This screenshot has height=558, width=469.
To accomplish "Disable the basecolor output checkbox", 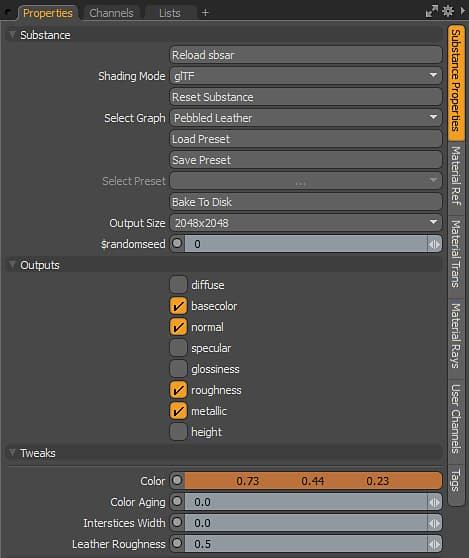I will tap(178, 306).
